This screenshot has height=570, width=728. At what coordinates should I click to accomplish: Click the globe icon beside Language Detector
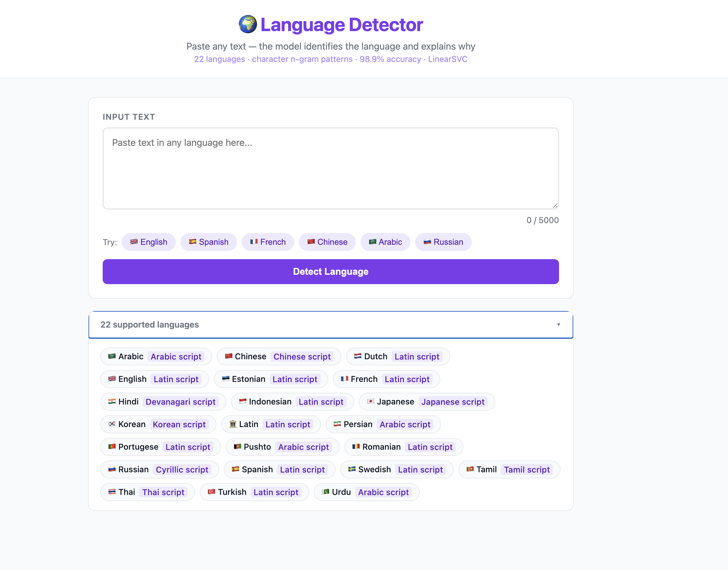tap(248, 24)
